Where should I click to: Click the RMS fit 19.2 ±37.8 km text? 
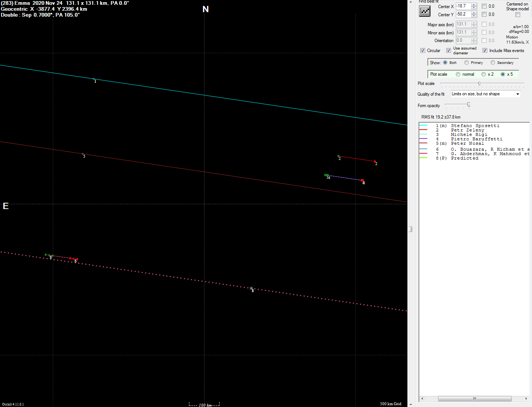click(441, 117)
